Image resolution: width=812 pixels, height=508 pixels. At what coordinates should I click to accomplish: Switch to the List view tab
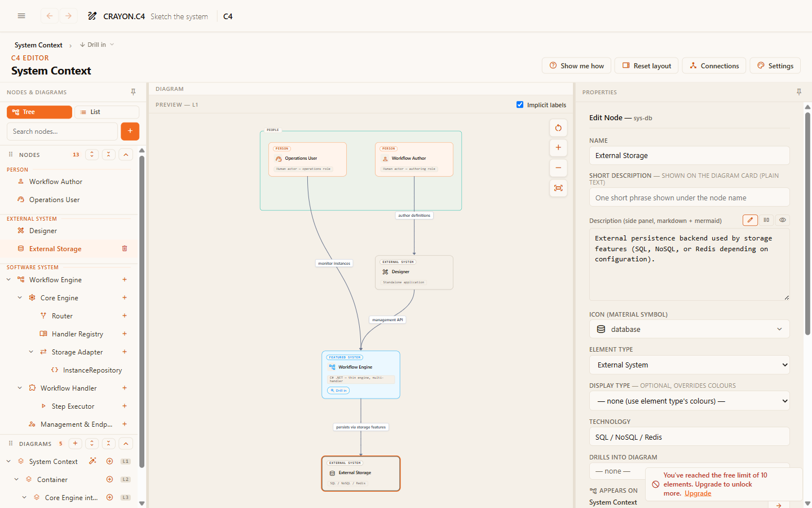[x=107, y=112]
